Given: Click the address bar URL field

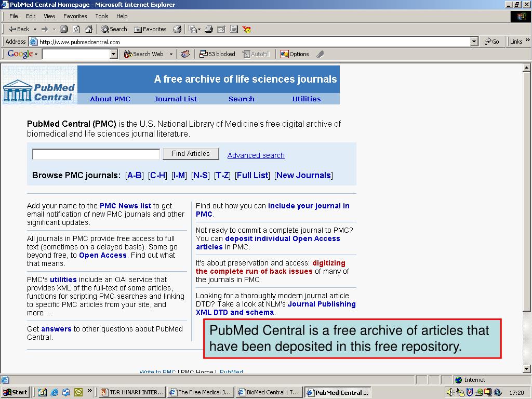Looking at the screenshot, I should pyautogui.click(x=249, y=42).
